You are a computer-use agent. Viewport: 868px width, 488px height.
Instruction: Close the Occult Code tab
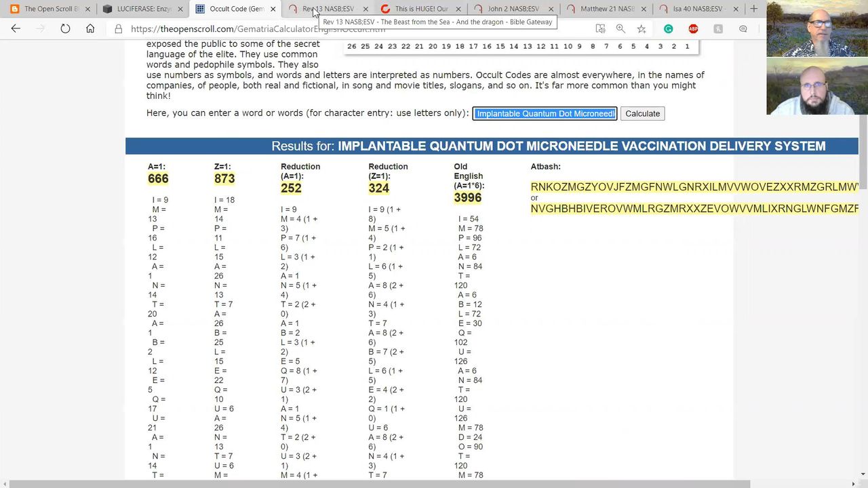tap(273, 9)
